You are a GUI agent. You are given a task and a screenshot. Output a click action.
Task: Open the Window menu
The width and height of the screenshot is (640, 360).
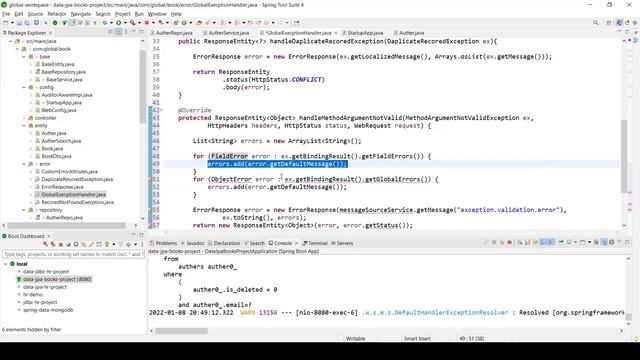coord(157,14)
